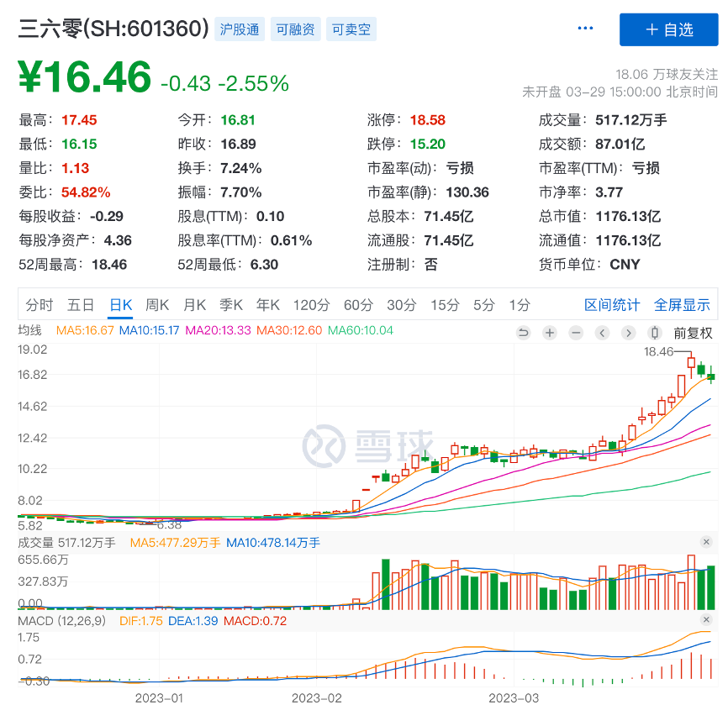728x705 pixels.
Task: Toggle the candlestick style icon
Action: pyautogui.click(x=655, y=333)
